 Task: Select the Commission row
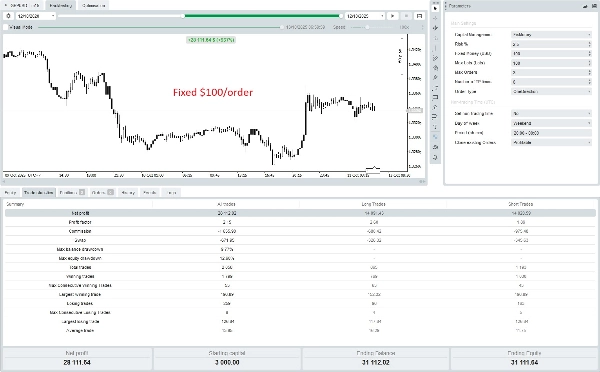click(x=300, y=231)
